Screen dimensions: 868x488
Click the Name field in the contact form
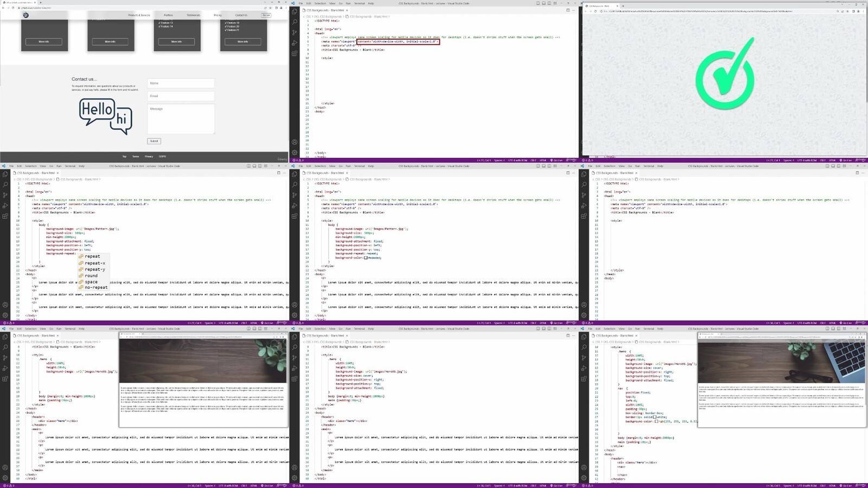181,83
